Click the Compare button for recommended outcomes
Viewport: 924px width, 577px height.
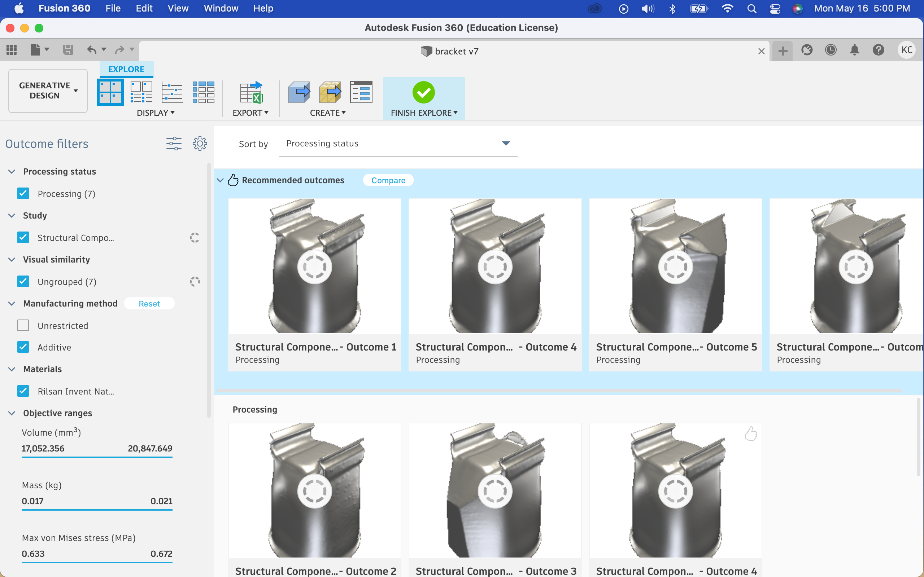tap(388, 180)
